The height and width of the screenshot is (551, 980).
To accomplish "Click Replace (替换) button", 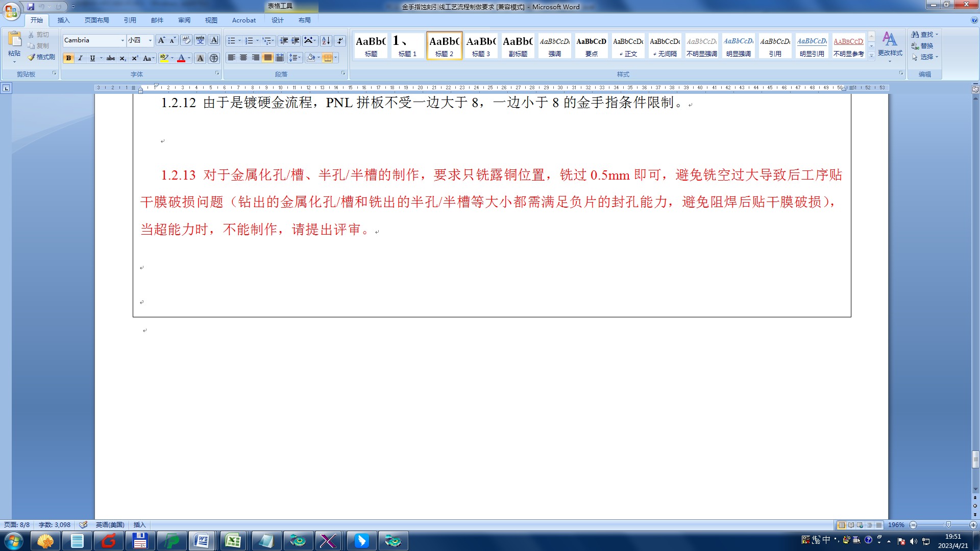I will tap(922, 45).
